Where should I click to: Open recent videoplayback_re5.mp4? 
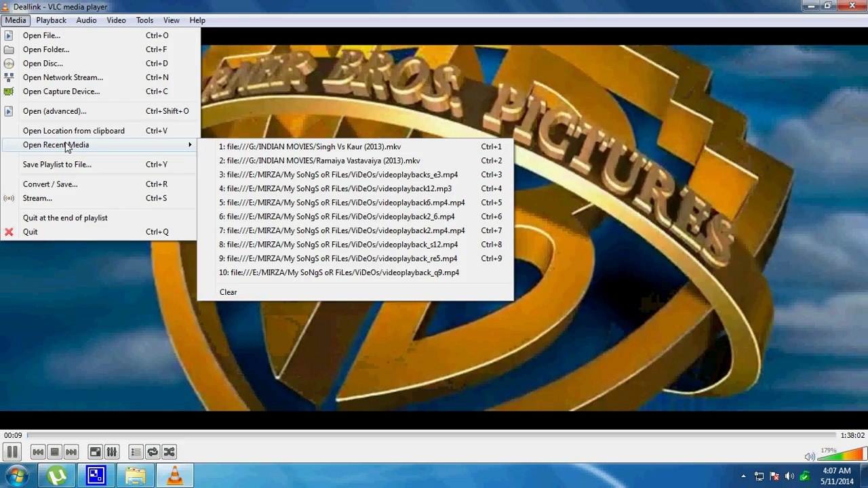[x=355, y=258]
